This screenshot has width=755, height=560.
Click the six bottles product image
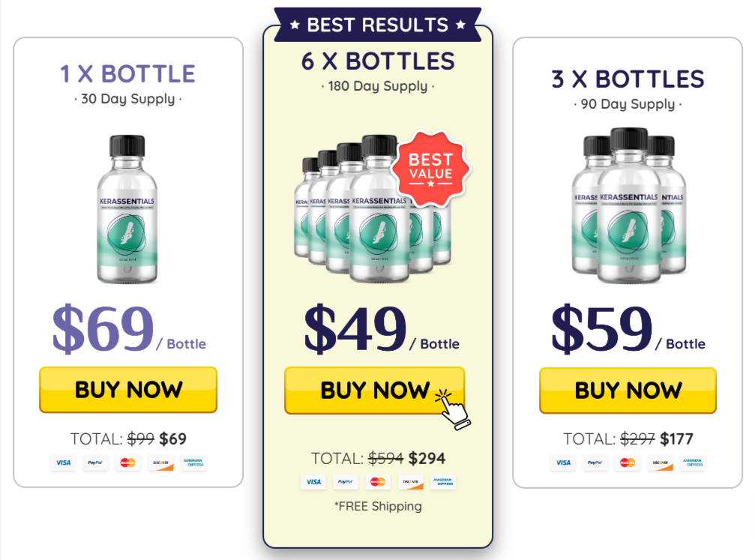click(x=373, y=209)
